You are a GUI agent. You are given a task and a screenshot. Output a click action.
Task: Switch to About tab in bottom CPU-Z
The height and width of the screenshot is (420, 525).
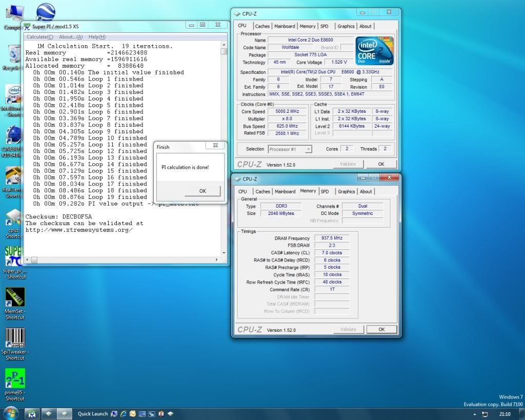pyautogui.click(x=366, y=192)
